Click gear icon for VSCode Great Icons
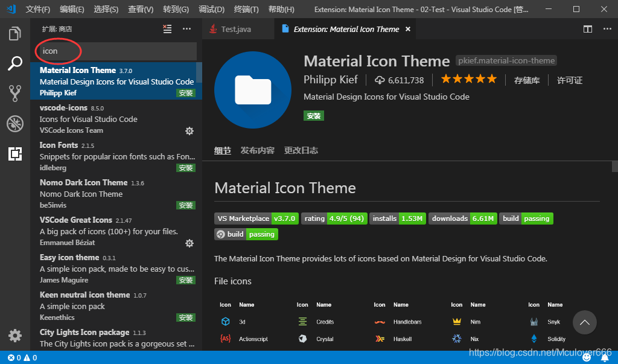 190,243
